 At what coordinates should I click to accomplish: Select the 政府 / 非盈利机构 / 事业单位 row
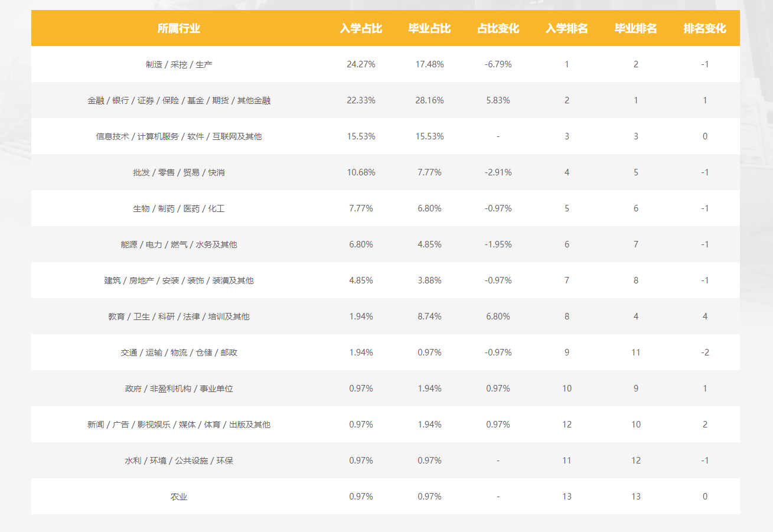[x=179, y=389]
